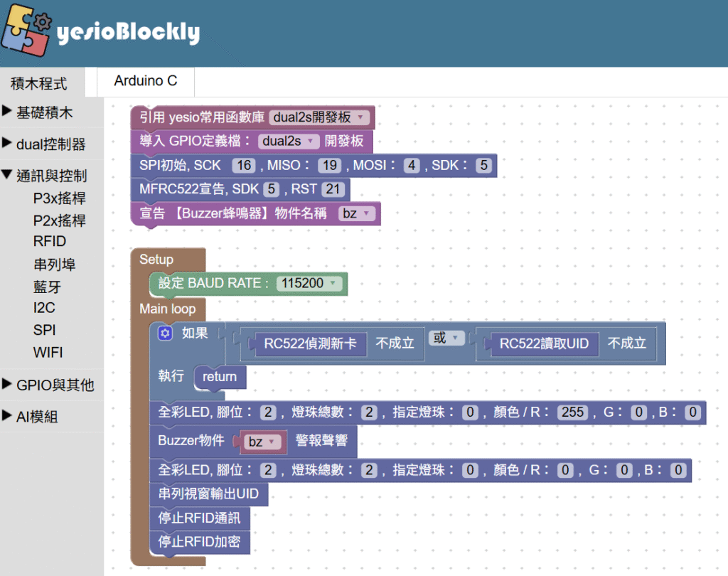Select the P3x搖桿 toolbox item
728x576 pixels.
[60, 198]
